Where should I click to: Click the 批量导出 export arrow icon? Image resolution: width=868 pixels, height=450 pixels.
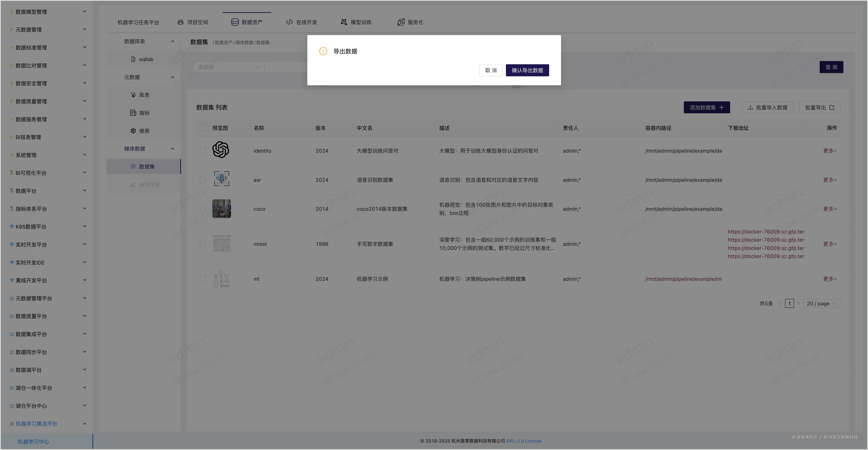coord(832,107)
